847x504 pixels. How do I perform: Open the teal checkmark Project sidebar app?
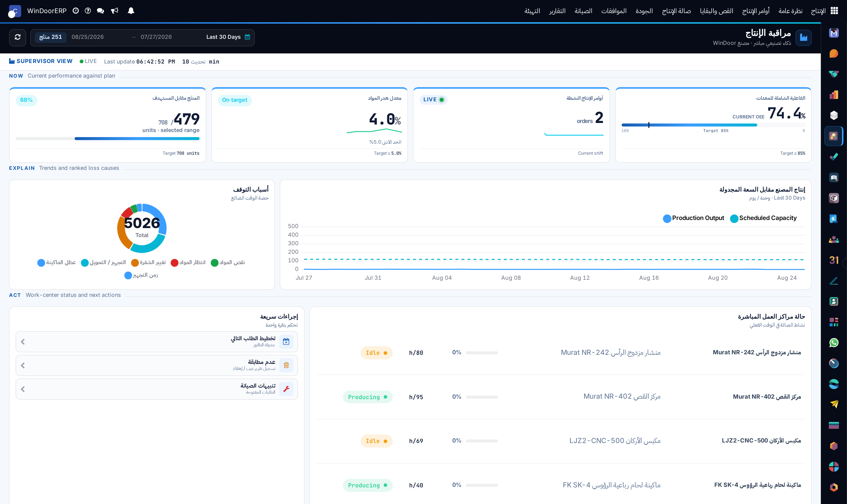tap(834, 157)
